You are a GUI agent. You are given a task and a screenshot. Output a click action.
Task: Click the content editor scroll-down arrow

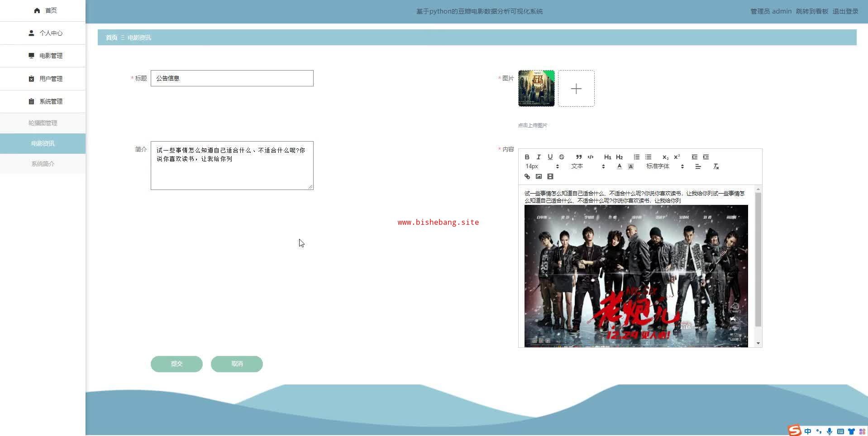tap(758, 343)
